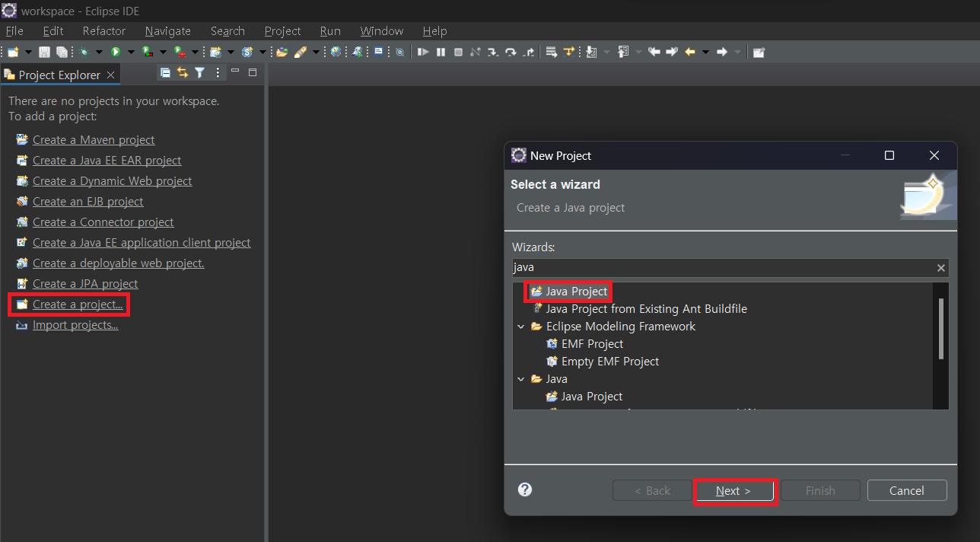Collapse All in Project Explorer
The image size is (980, 542).
(x=165, y=72)
